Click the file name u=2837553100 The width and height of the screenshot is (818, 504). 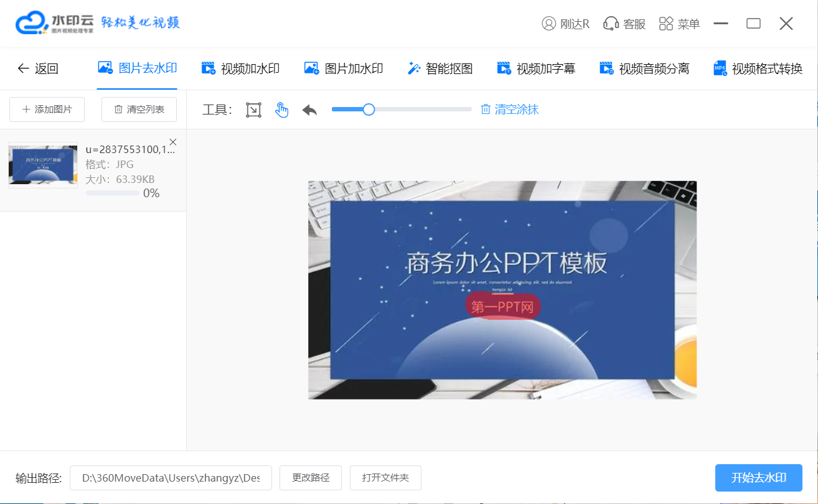click(x=130, y=149)
